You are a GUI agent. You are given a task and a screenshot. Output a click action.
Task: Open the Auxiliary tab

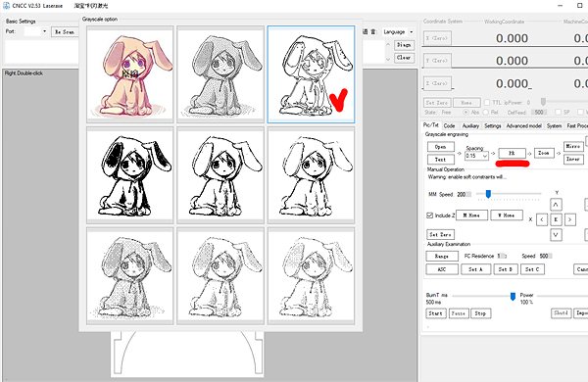470,126
